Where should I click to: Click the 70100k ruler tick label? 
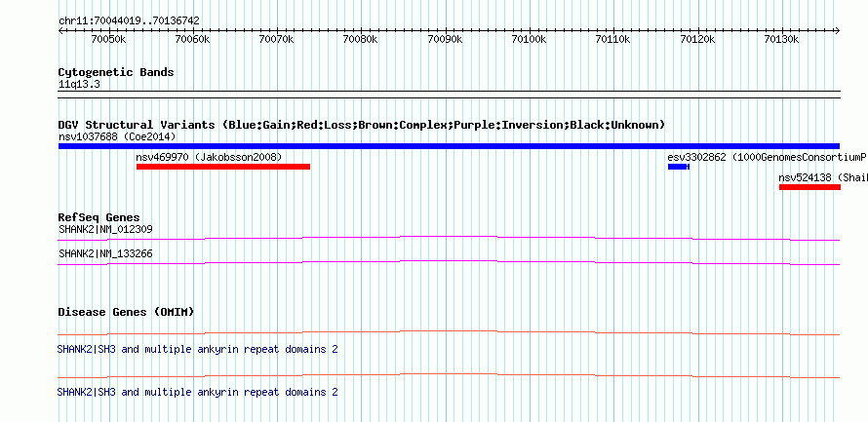[x=530, y=39]
